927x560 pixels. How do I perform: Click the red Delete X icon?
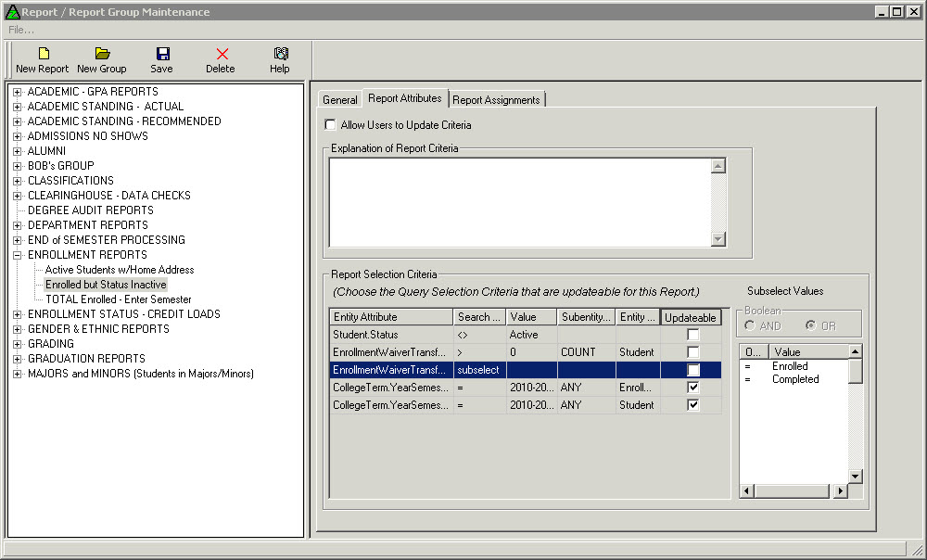[x=221, y=54]
